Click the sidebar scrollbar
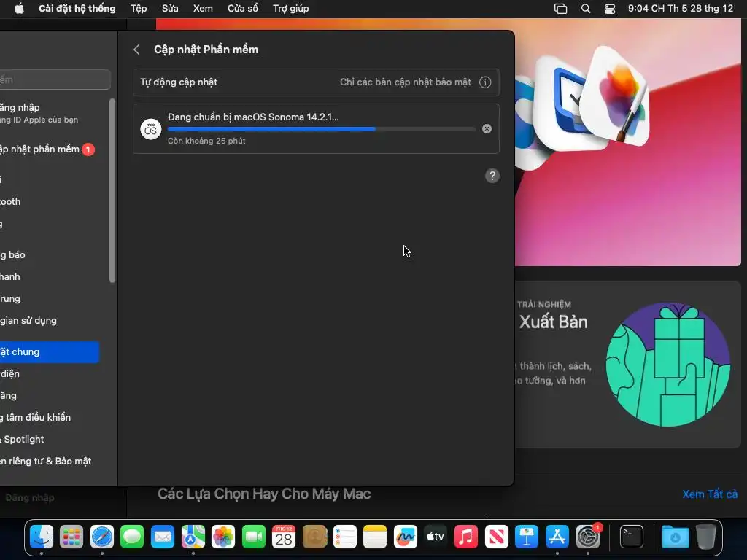Screen dimensions: 747x560 [x=112, y=190]
